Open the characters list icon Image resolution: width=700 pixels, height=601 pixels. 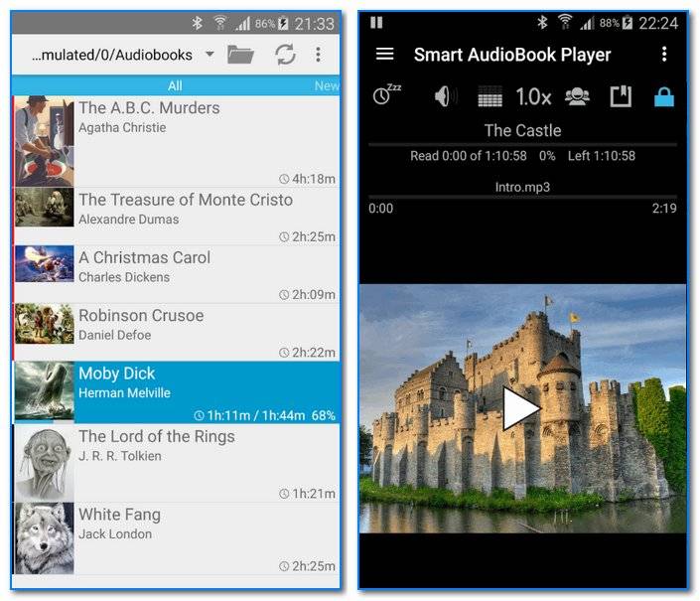pos(577,96)
